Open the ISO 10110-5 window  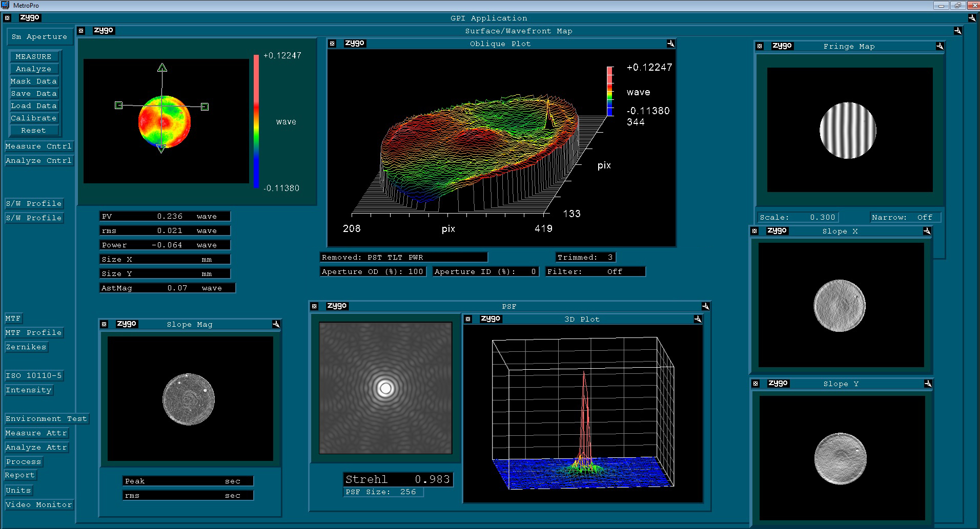coord(34,376)
